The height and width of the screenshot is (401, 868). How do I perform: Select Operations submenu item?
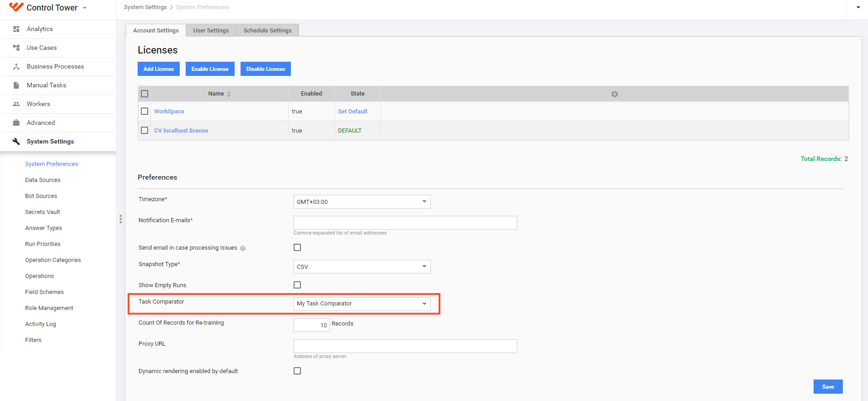pyautogui.click(x=40, y=276)
